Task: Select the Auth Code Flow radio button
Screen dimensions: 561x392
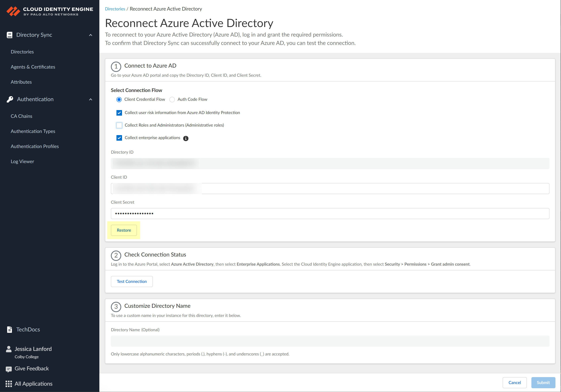Action: point(172,100)
